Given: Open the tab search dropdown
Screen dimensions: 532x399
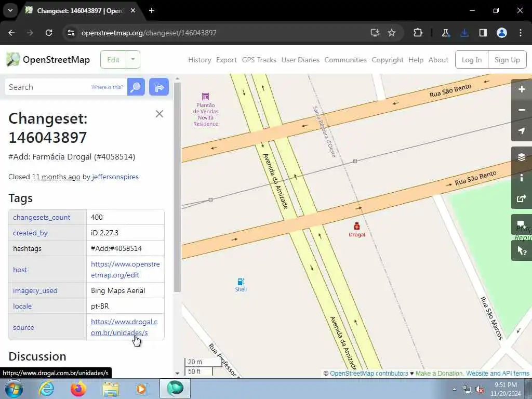Looking at the screenshot, I should pos(10,10).
